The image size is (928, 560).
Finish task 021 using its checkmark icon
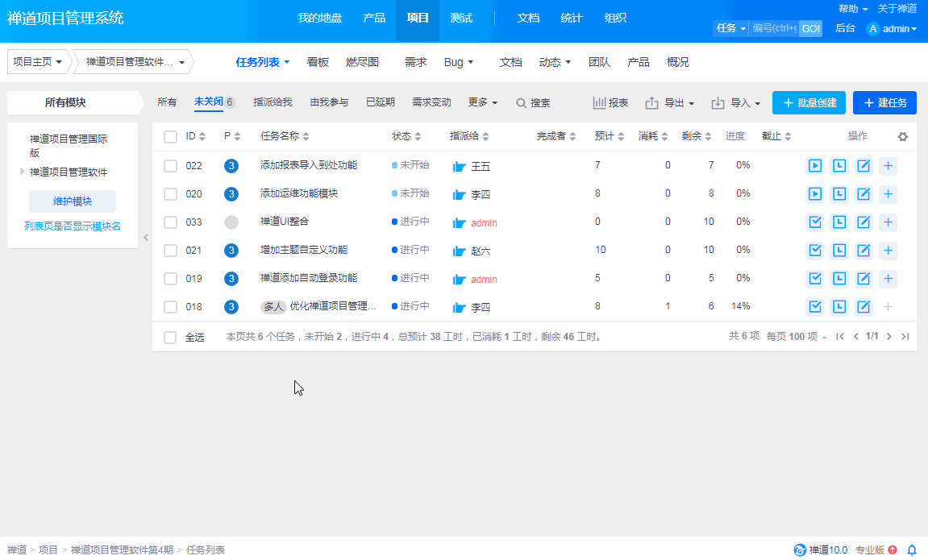pos(815,251)
